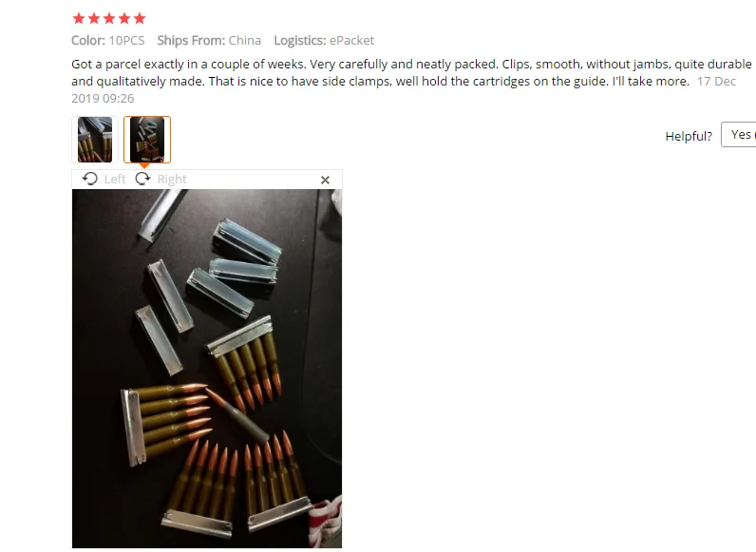
Task: Click the "Logistics: ePacket" text
Action: tap(324, 40)
